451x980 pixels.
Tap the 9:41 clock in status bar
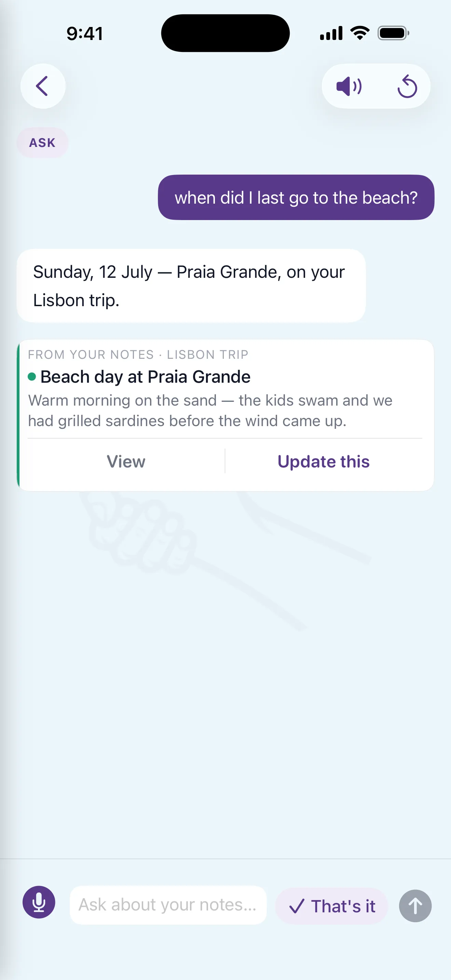coord(85,33)
